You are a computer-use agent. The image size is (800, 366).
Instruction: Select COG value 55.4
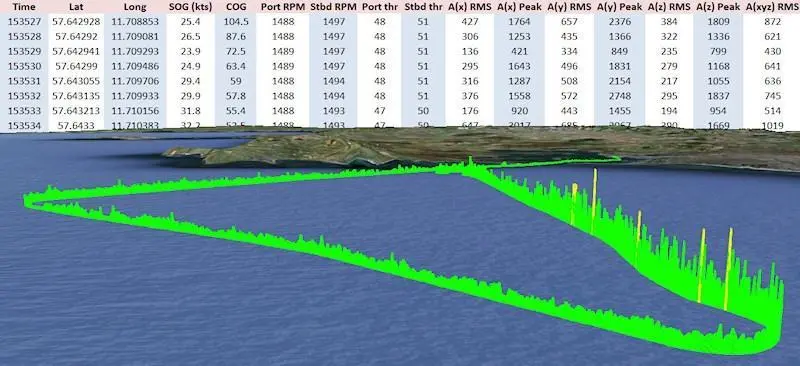[x=236, y=111]
